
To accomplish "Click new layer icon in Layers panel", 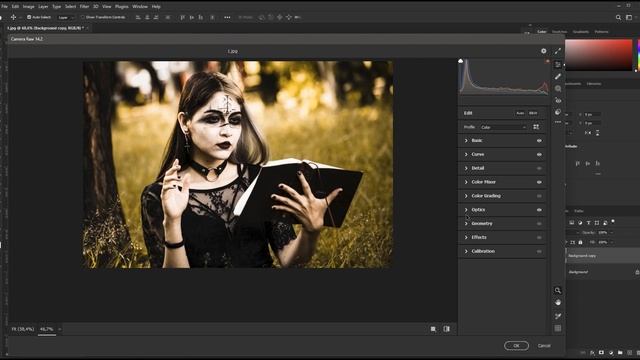I will [x=629, y=353].
